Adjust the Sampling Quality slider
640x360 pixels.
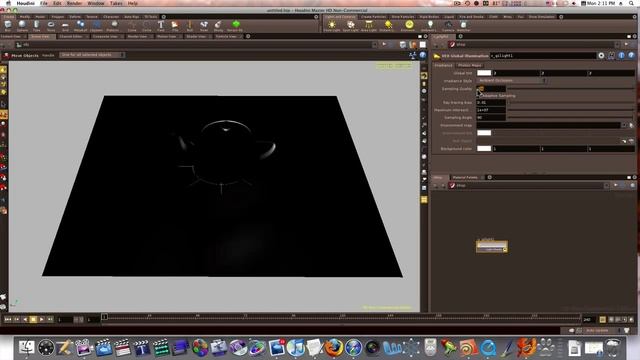[x=571, y=88]
